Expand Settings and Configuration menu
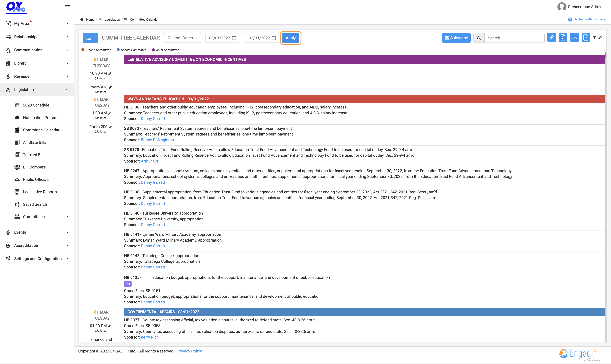This screenshot has width=611, height=364. (x=37, y=259)
